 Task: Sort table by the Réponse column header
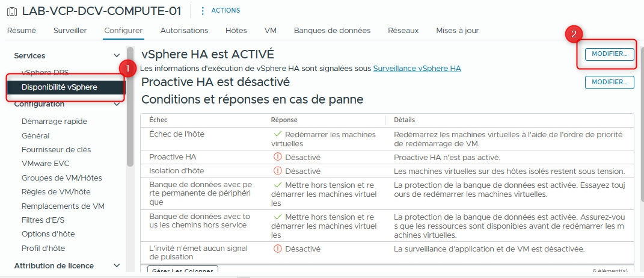pyautogui.click(x=284, y=120)
